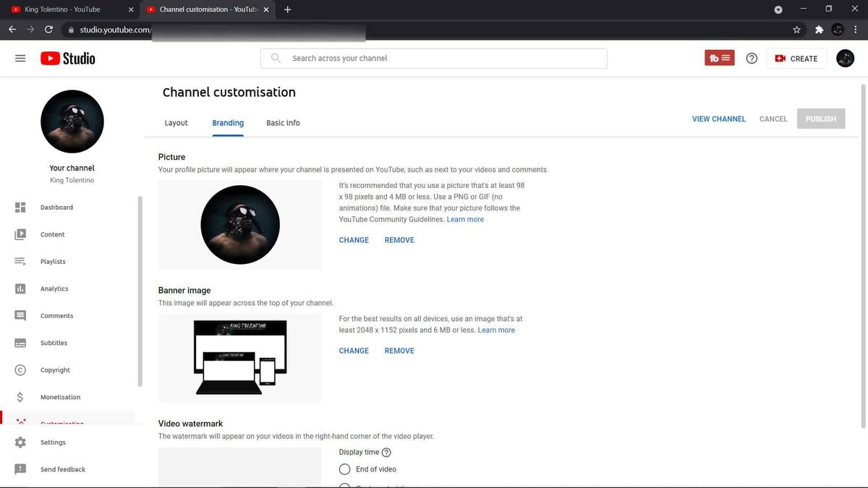The height and width of the screenshot is (488, 868).
Task: Select the Branding tab
Action: [228, 123]
